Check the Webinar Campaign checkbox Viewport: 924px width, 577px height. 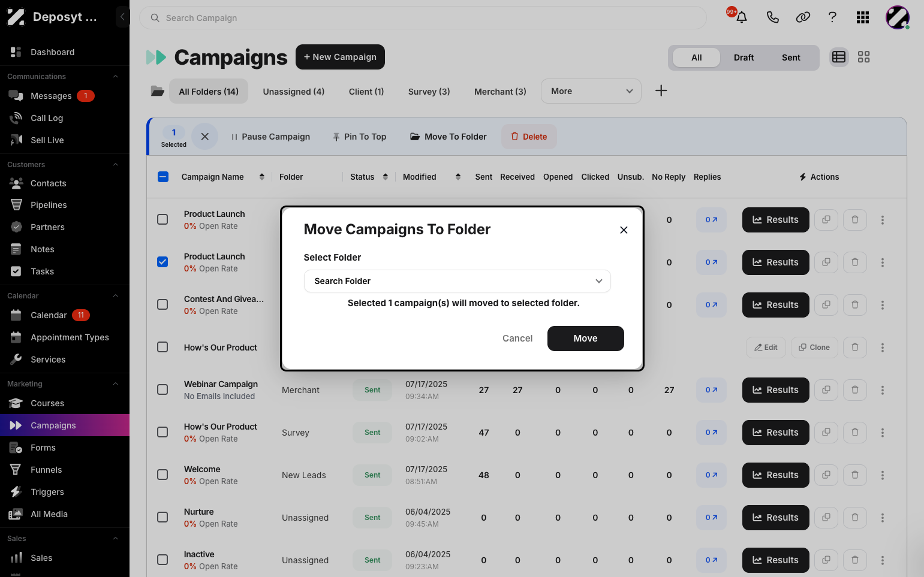[162, 389]
